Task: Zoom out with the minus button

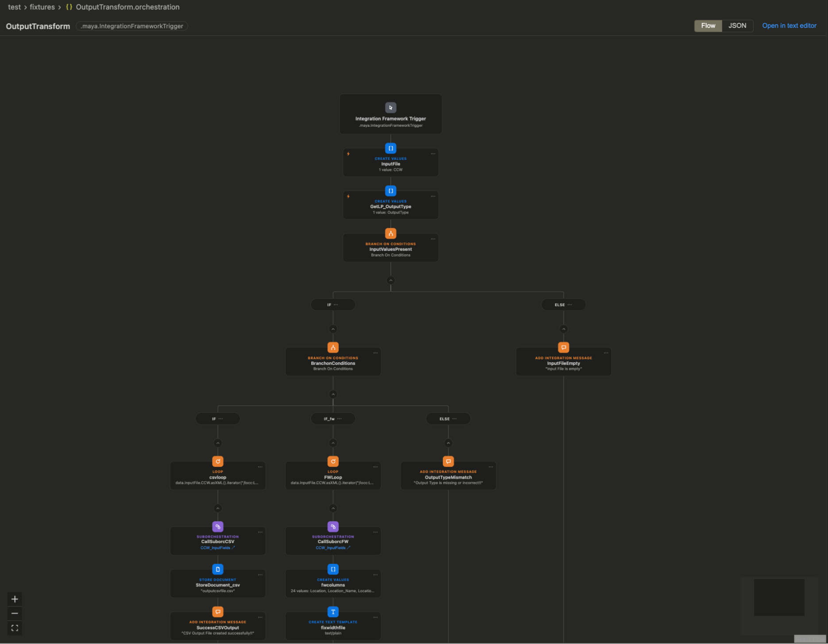Action: click(15, 613)
